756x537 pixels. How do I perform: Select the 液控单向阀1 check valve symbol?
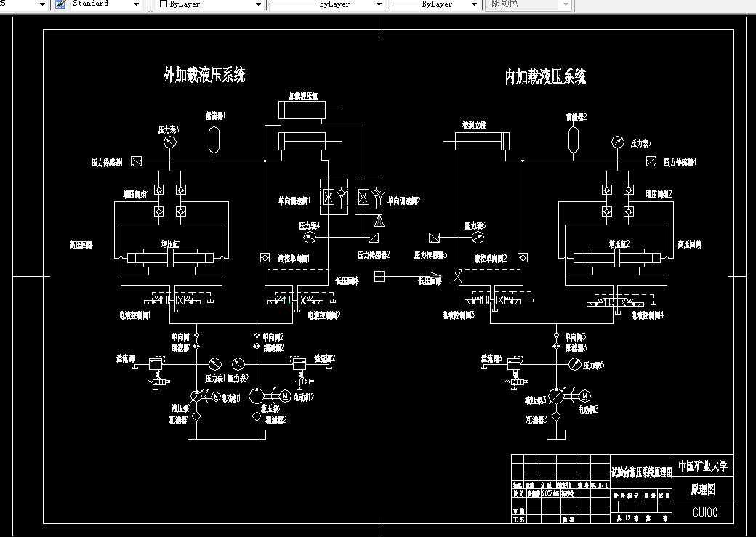265,258
